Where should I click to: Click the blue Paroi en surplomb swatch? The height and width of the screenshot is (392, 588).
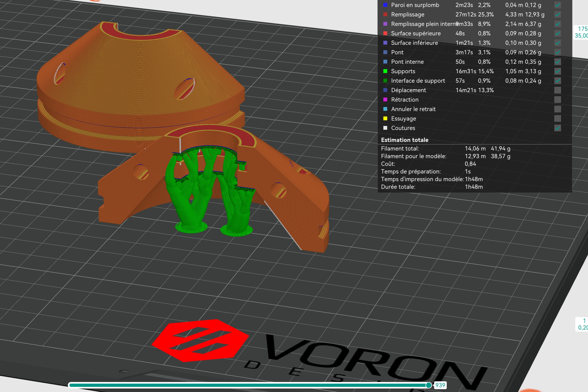[x=385, y=5]
